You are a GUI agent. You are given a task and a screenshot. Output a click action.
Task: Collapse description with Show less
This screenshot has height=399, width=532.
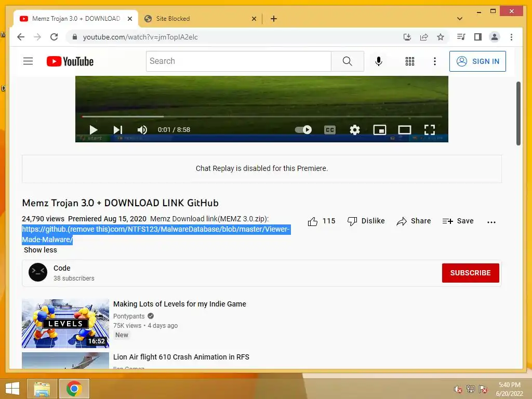point(41,250)
